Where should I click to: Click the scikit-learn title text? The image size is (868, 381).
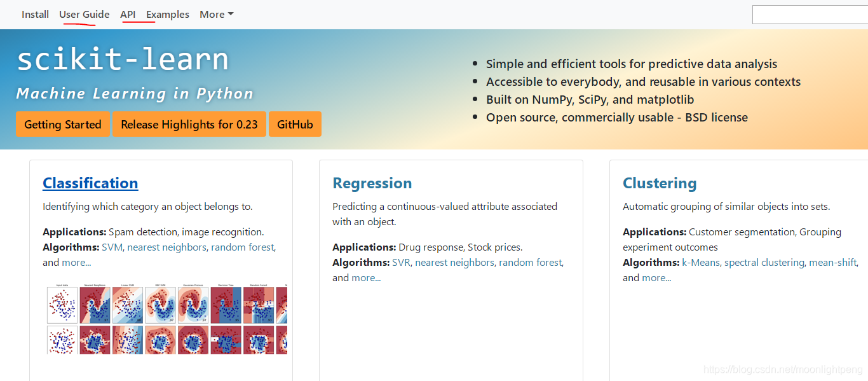pos(122,59)
